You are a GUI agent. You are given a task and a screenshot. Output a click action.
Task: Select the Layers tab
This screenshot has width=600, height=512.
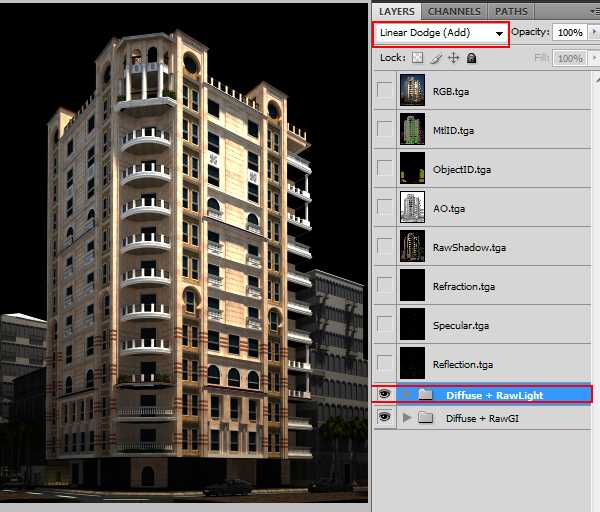point(397,11)
